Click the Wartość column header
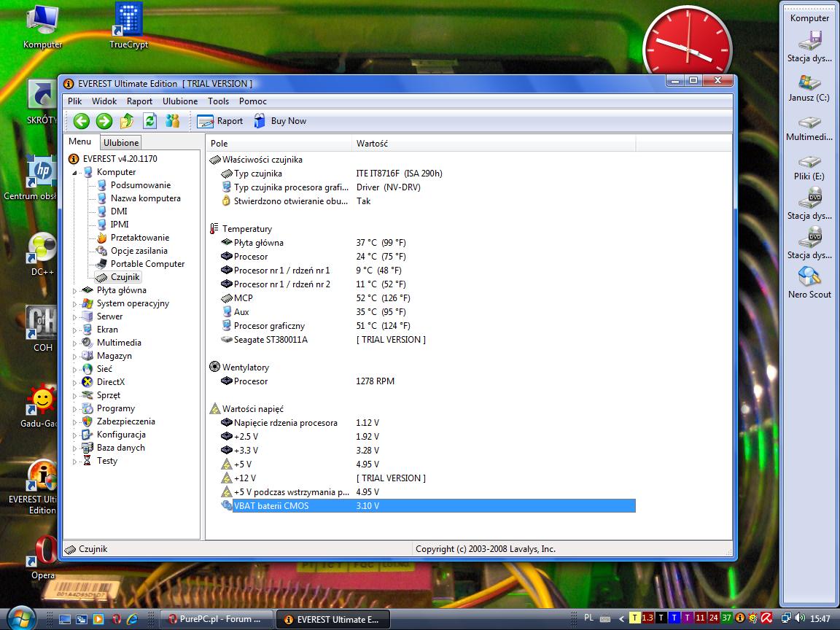Image resolution: width=840 pixels, height=630 pixels. (372, 144)
